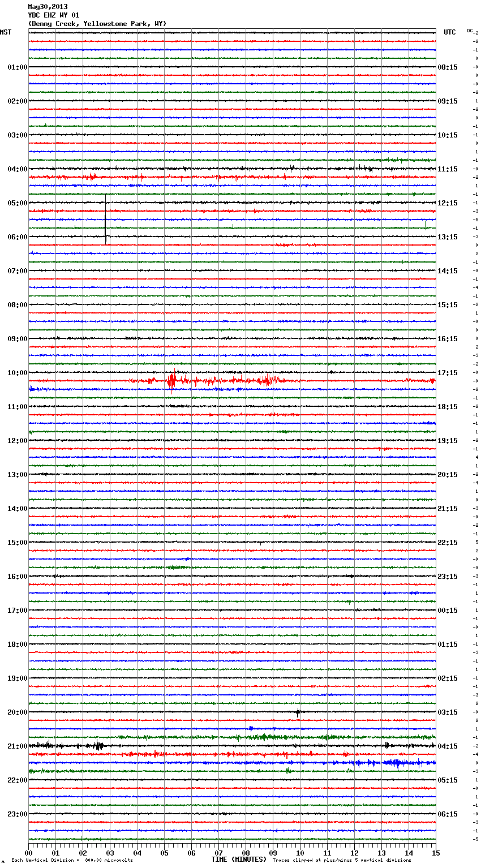481x868 pixels.
Task: Select the 12:00 MST time label
Action: (18, 441)
